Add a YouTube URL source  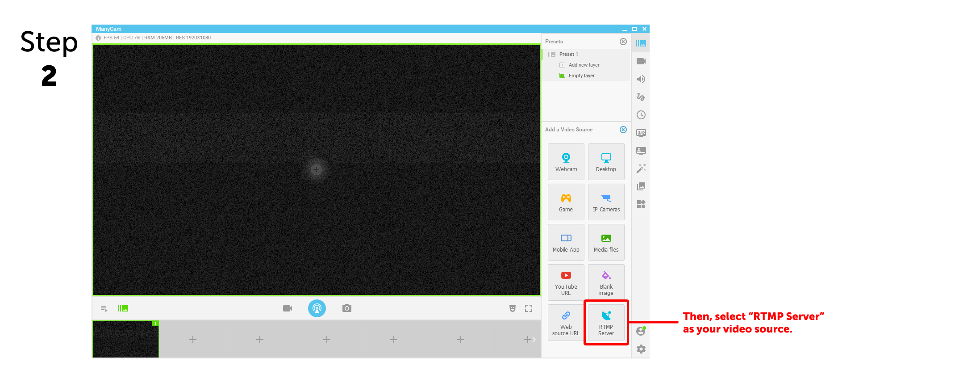[x=566, y=282]
